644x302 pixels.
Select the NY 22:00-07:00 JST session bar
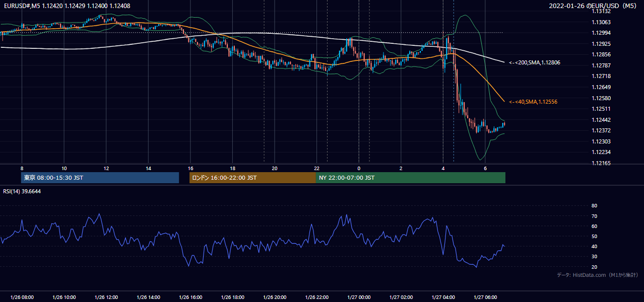point(411,178)
